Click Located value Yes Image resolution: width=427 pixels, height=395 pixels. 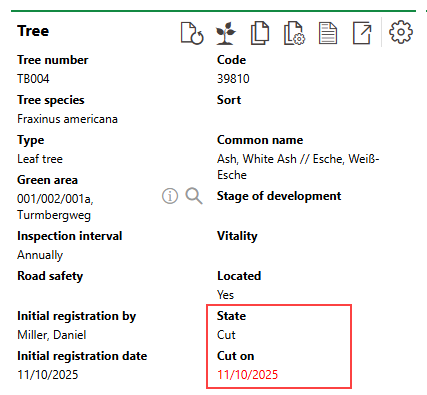[225, 295]
